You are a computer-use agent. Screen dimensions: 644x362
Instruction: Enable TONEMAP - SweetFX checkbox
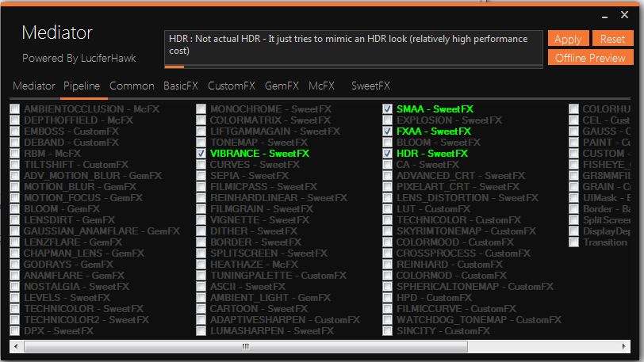point(201,143)
